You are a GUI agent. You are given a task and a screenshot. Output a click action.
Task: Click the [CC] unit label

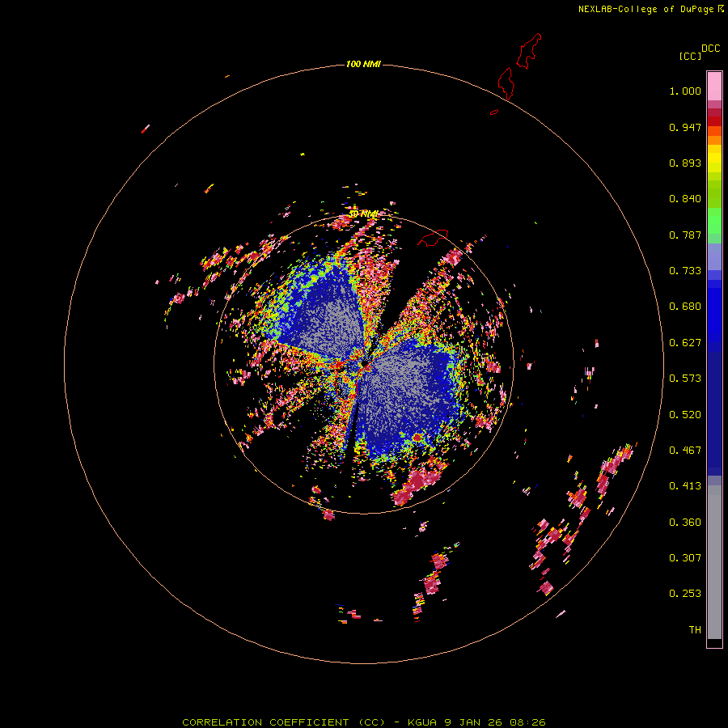tap(690, 56)
